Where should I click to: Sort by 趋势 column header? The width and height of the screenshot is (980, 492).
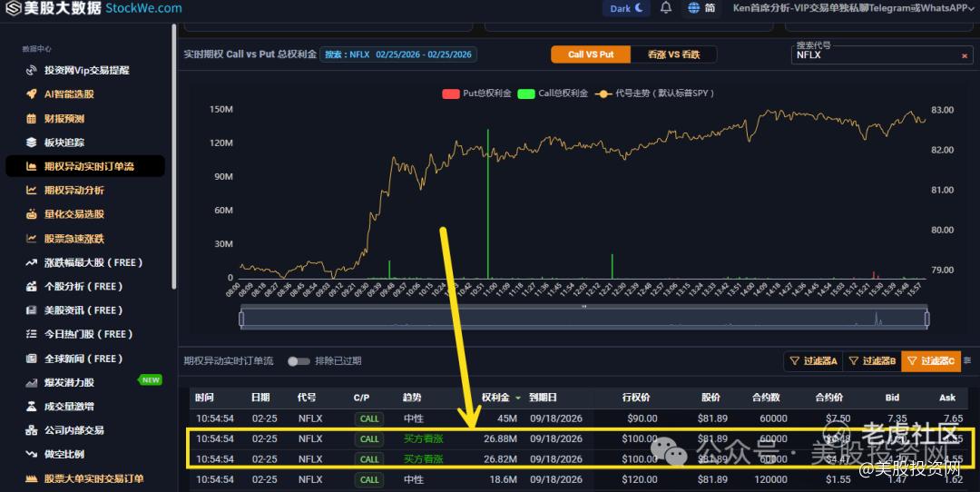click(412, 397)
